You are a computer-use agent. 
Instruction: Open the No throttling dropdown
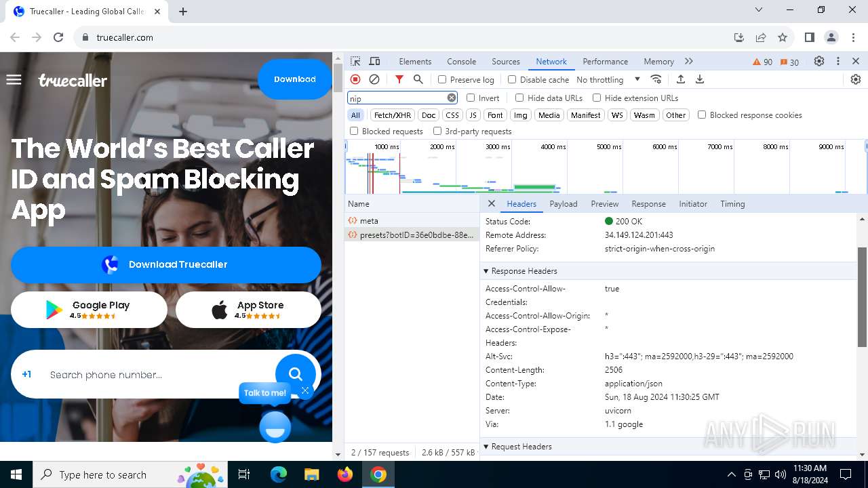(608, 79)
